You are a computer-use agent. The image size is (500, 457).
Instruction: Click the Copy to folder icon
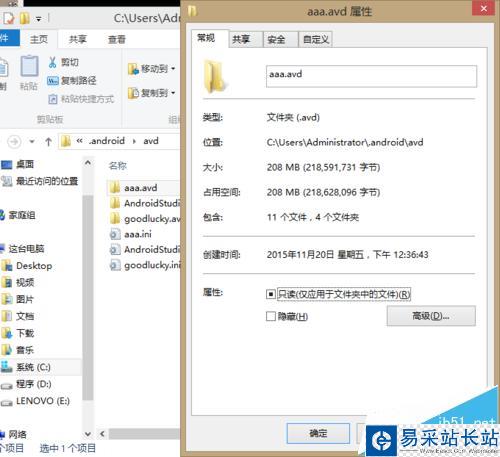[x=133, y=93]
